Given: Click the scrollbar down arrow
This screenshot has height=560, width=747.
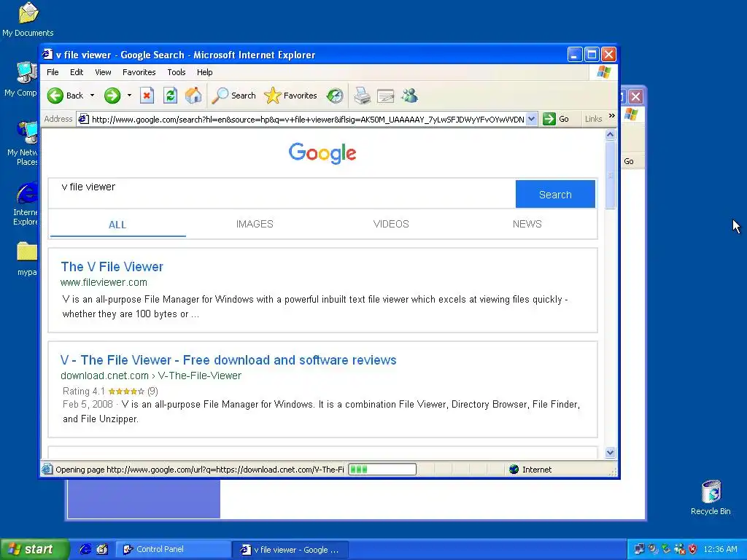Looking at the screenshot, I should point(611,452).
